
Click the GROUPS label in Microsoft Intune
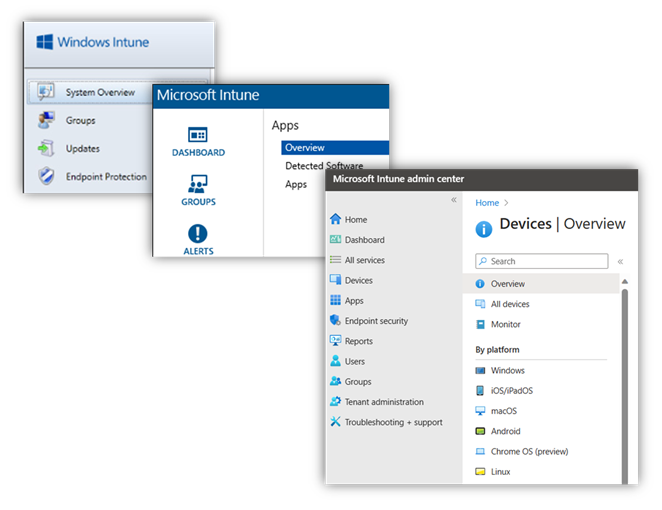[198, 202]
